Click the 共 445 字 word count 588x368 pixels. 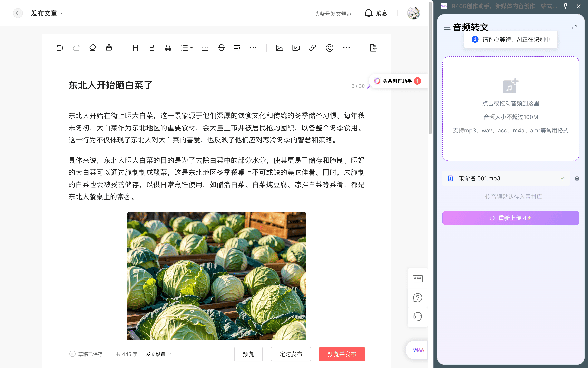(x=127, y=354)
